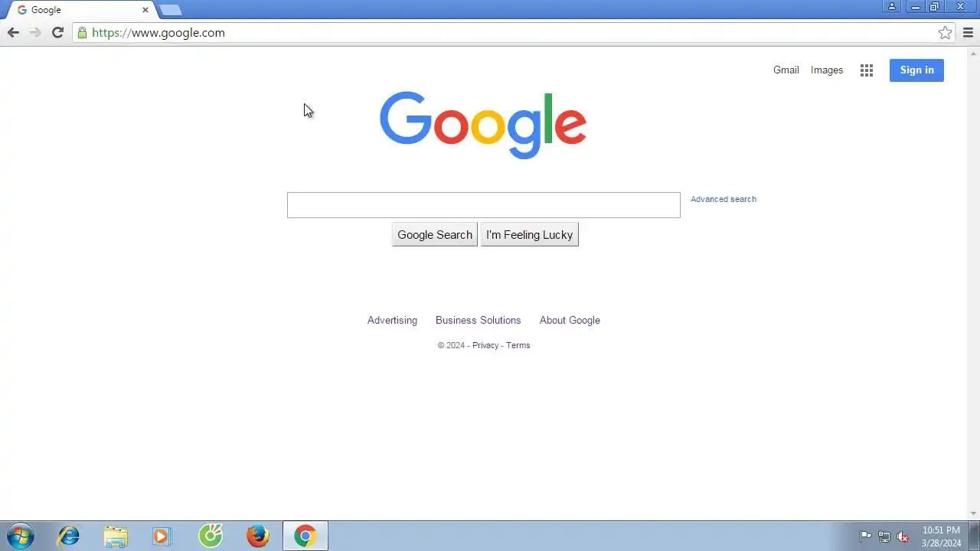Visit the Advertising link
This screenshot has height=551, width=980.
392,320
